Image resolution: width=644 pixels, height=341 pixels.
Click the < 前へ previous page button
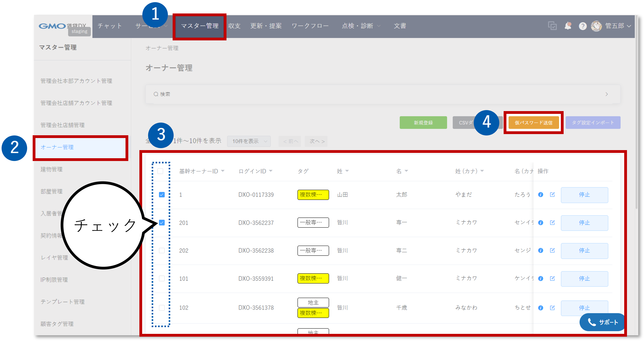coord(290,141)
